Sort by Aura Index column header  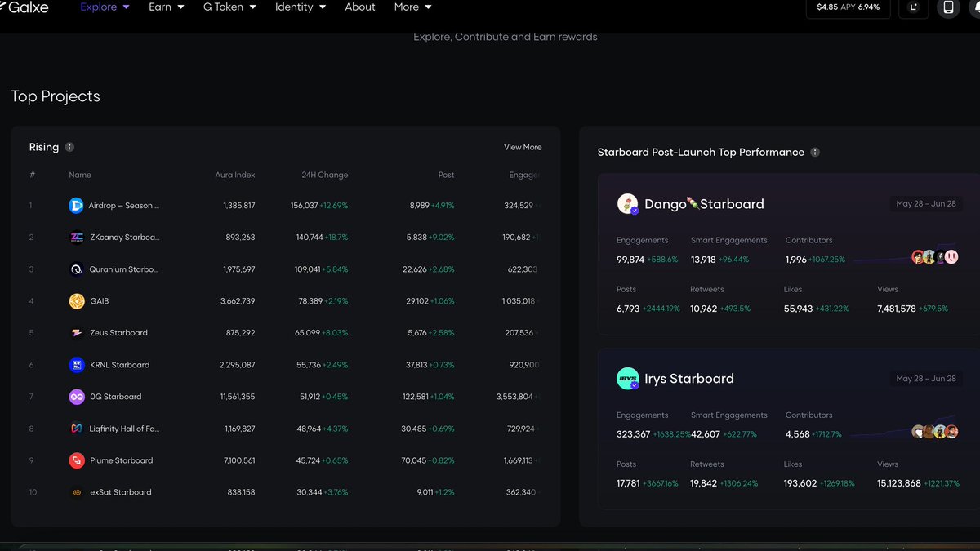[x=235, y=175]
